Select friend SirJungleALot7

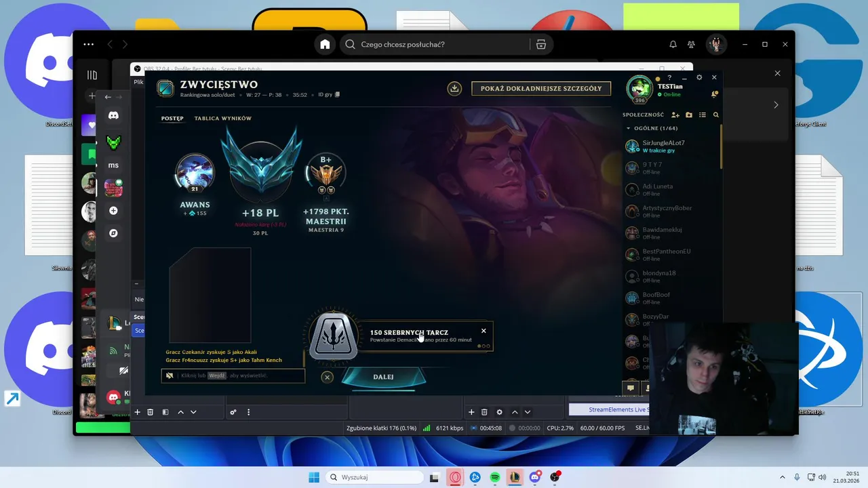click(x=671, y=146)
